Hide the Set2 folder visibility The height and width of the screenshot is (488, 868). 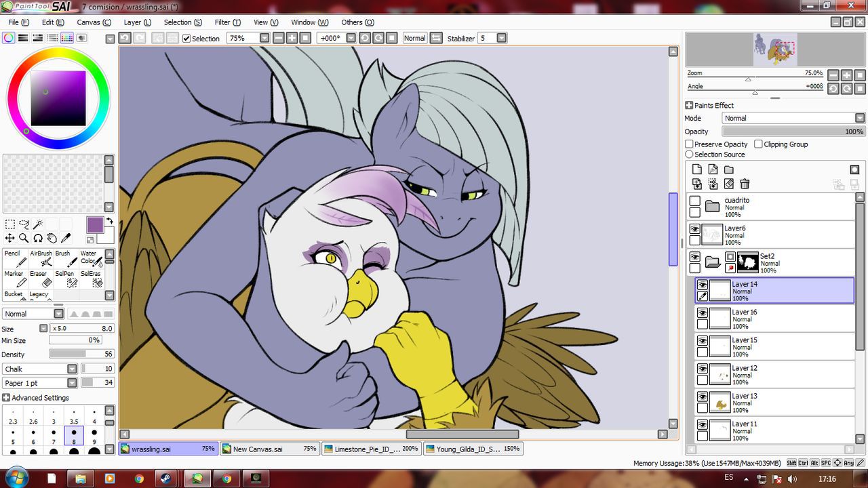pyautogui.click(x=694, y=256)
